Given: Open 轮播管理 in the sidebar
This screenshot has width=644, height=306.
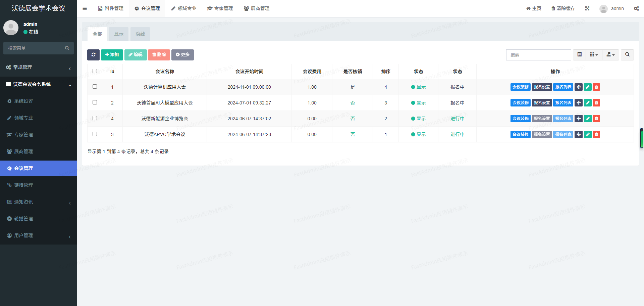Looking at the screenshot, I should [39, 219].
